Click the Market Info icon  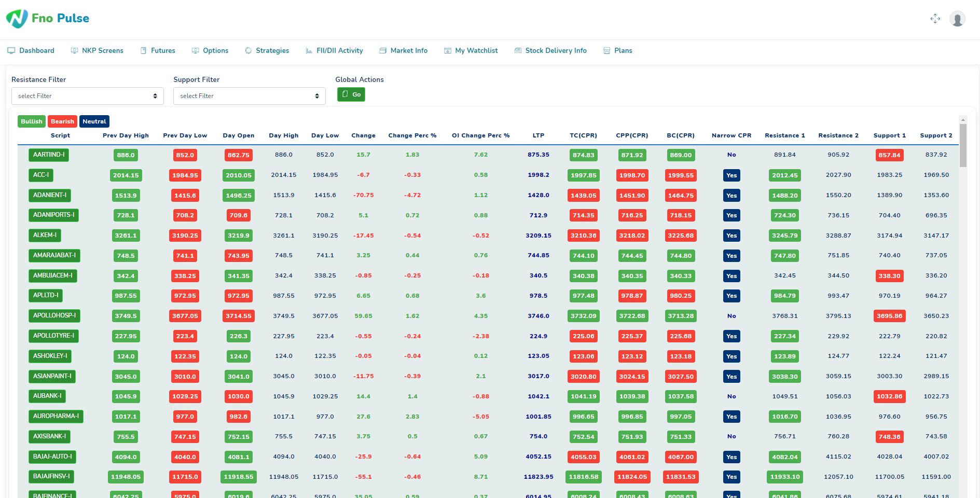[383, 50]
